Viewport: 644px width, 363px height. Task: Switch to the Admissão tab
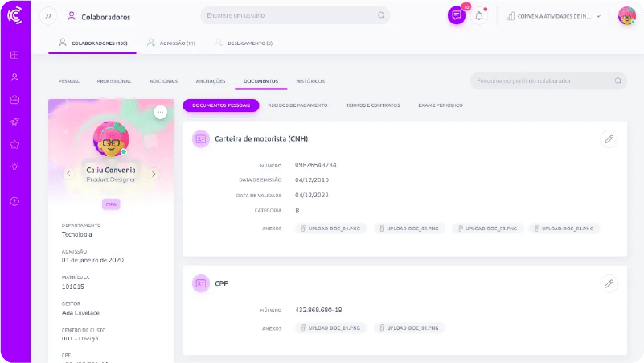pyautogui.click(x=170, y=43)
